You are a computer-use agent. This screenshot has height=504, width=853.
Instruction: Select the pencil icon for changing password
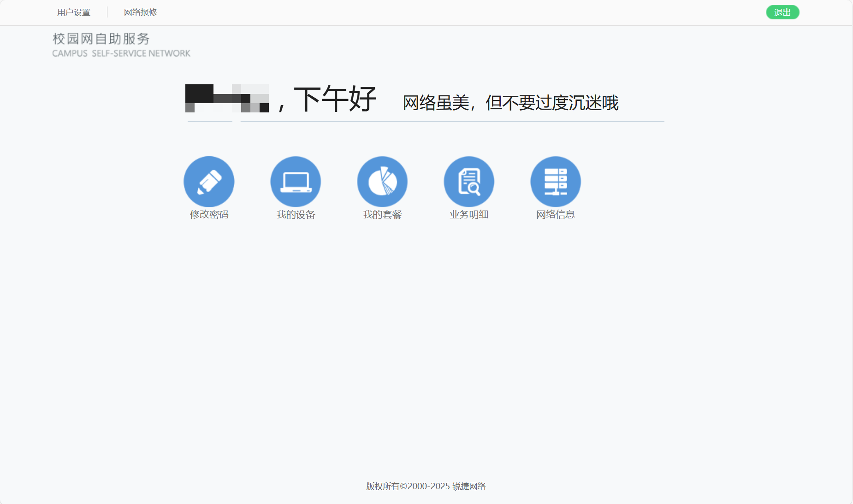209,181
